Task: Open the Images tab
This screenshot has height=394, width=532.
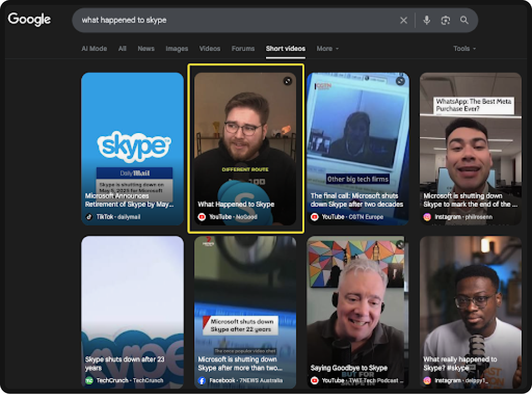Action: [x=177, y=49]
